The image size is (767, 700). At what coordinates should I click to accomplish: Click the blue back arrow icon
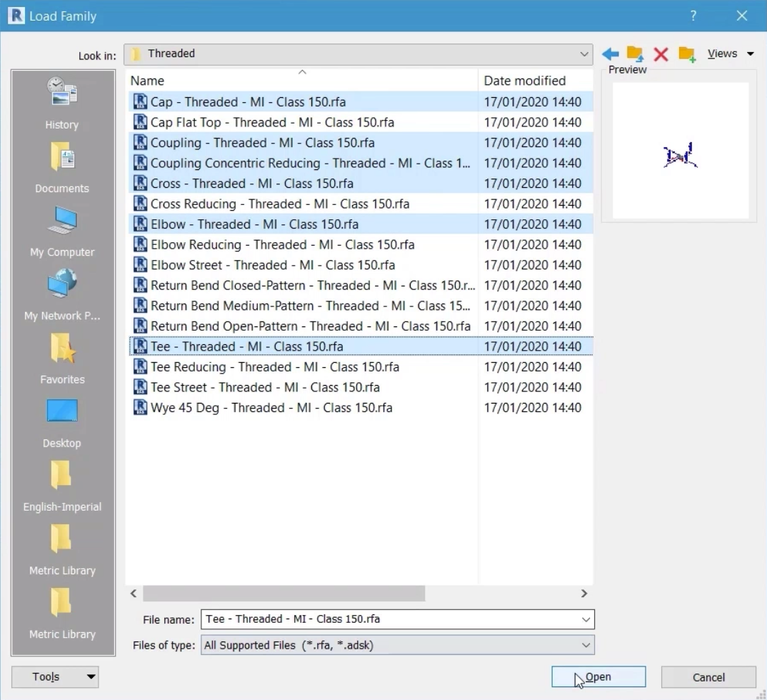[x=610, y=54]
